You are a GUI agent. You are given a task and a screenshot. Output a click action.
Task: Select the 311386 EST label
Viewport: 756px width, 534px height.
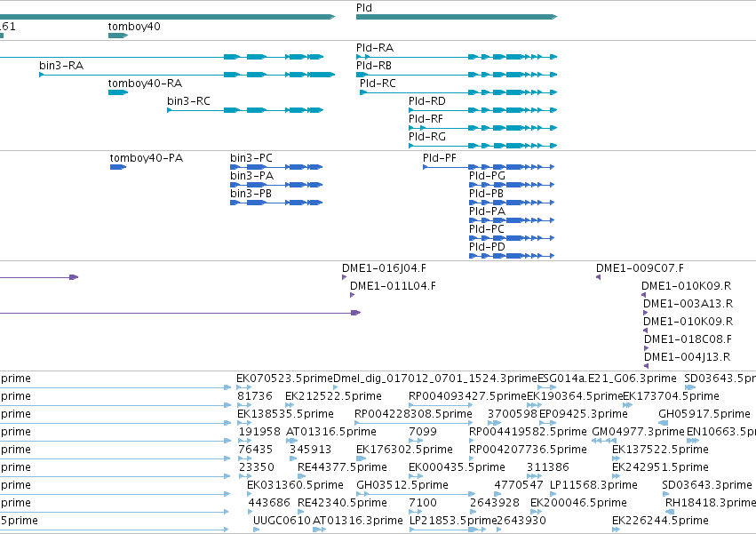click(548, 467)
